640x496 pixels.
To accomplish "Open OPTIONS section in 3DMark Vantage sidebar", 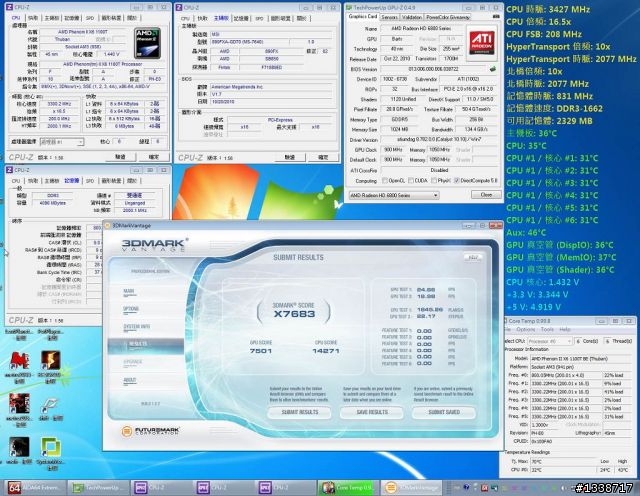I will click(x=131, y=309).
